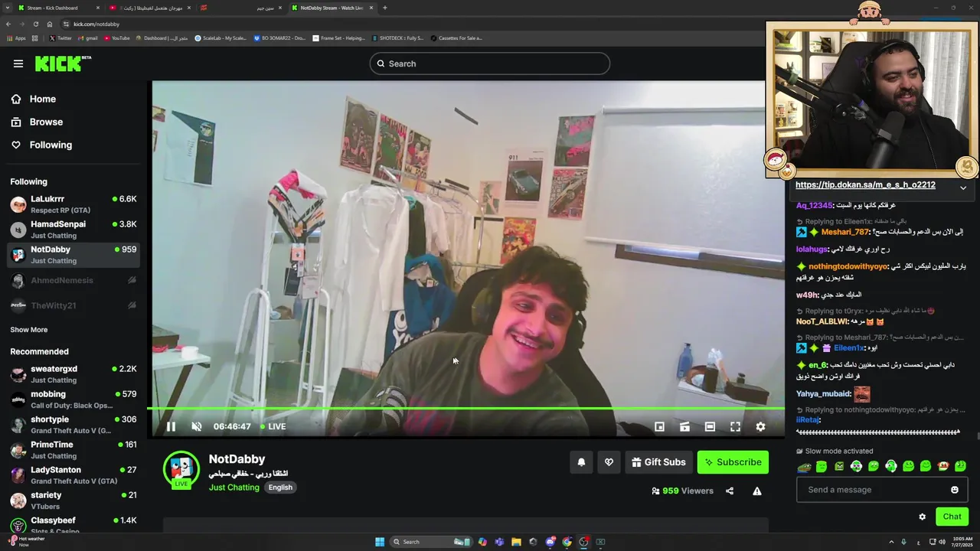Screen dimensions: 980x551
Task: Open the SHOTDECK bookmark
Action: click(x=397, y=37)
